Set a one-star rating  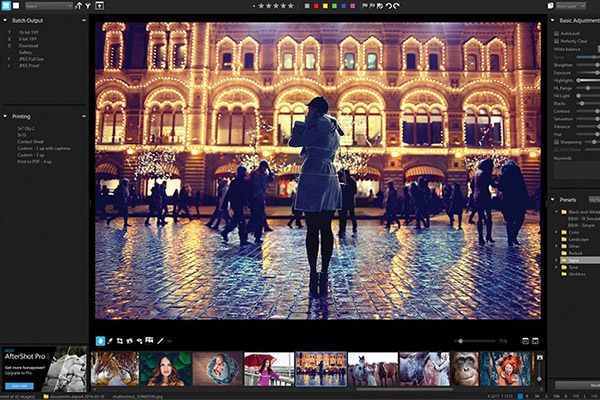262,6
